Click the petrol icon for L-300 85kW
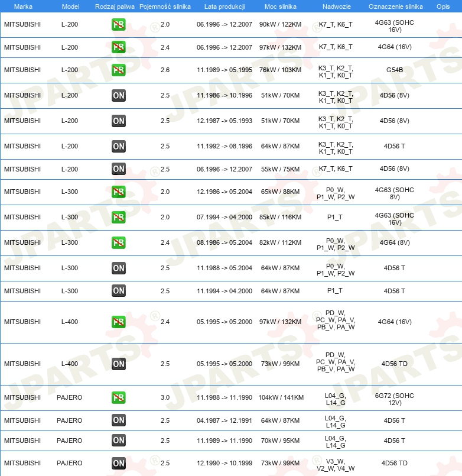The height and width of the screenshot is (476, 462). coord(119,218)
